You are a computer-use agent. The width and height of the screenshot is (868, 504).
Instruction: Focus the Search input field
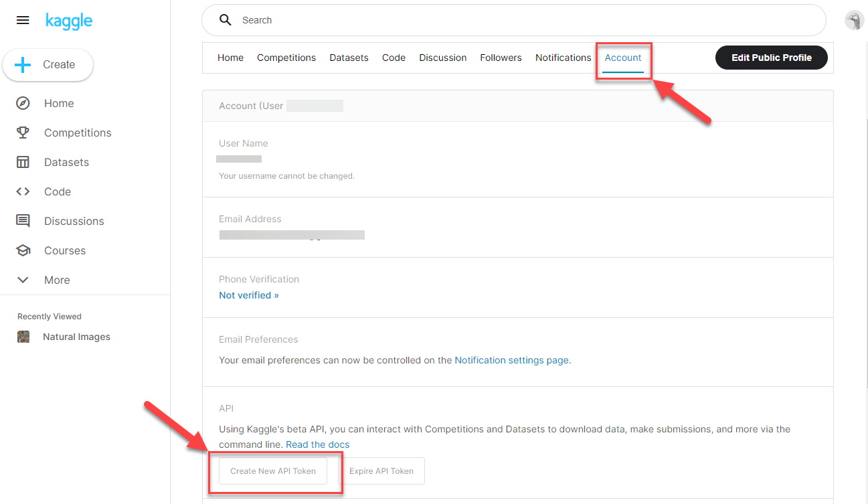pyautogui.click(x=514, y=20)
